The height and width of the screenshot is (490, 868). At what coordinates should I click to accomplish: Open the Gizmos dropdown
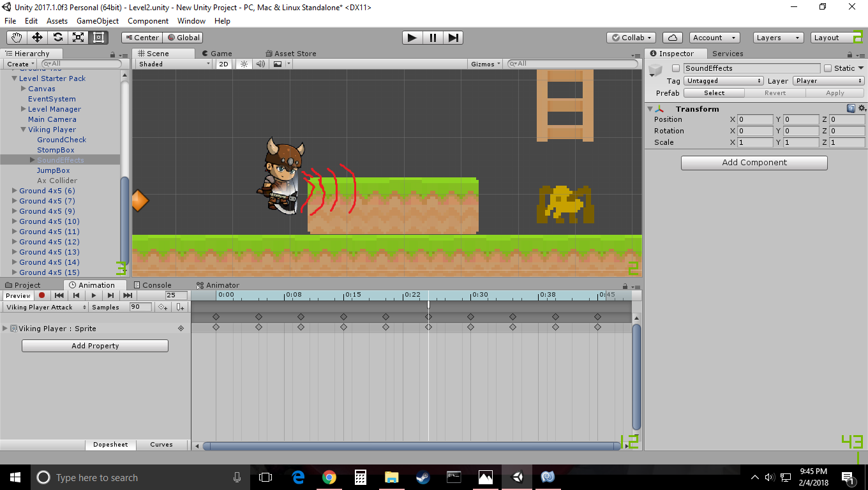[x=486, y=64]
